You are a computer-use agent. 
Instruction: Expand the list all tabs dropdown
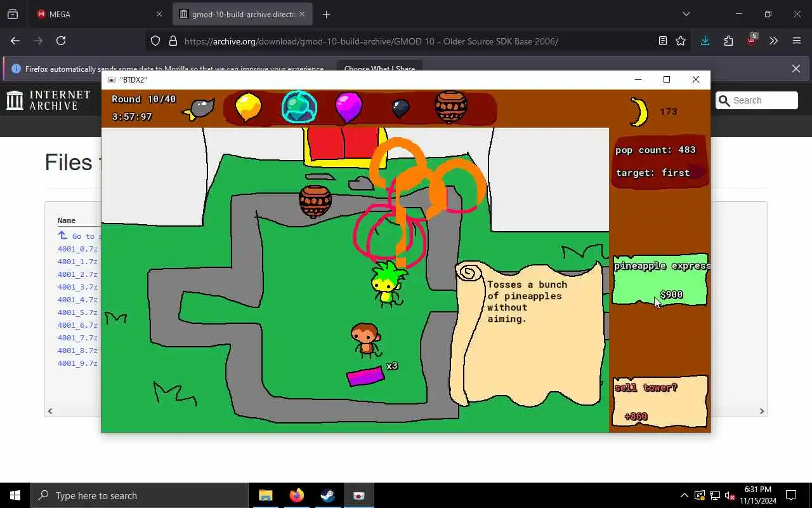pos(686,14)
